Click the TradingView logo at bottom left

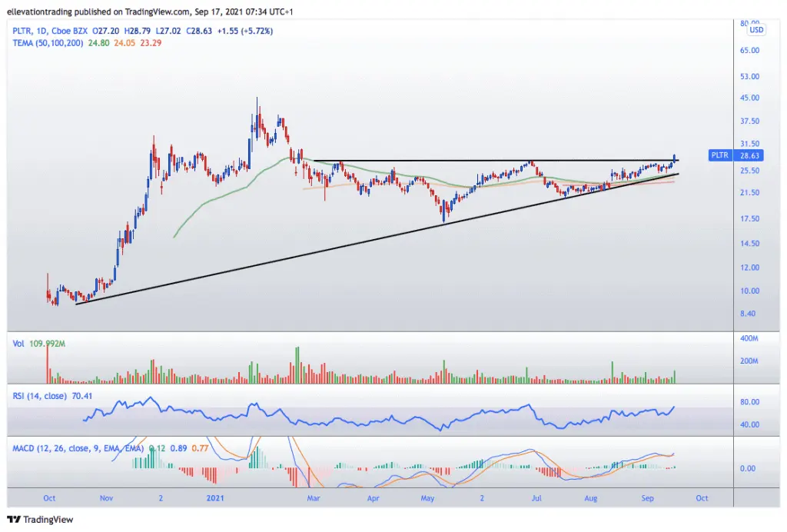pos(40,520)
